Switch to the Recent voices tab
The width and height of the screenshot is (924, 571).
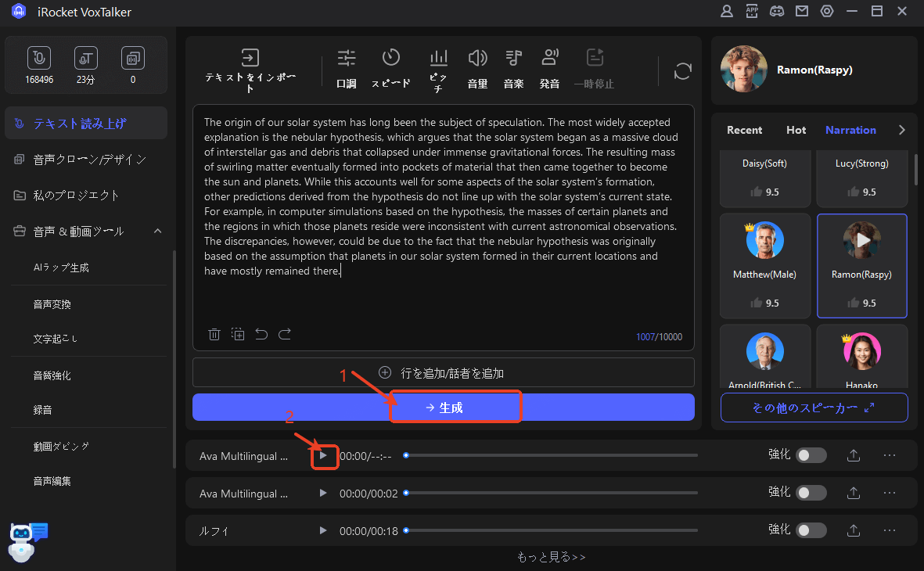[744, 130]
